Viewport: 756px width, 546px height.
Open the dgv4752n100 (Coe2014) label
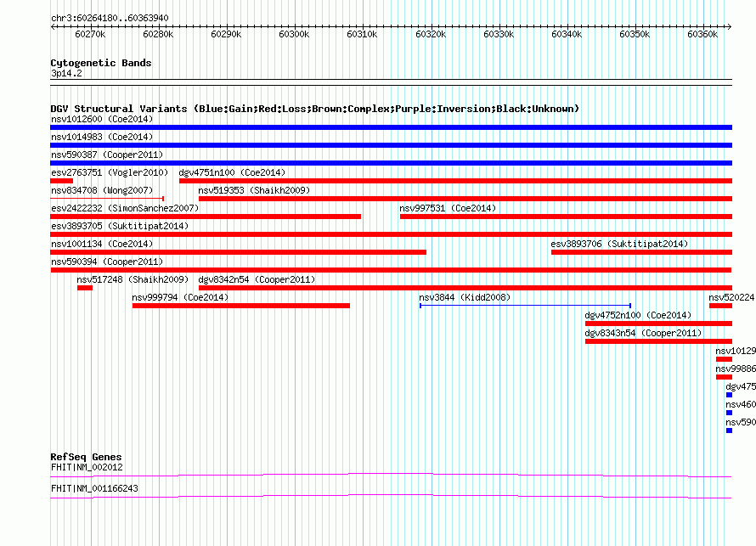pos(639,315)
